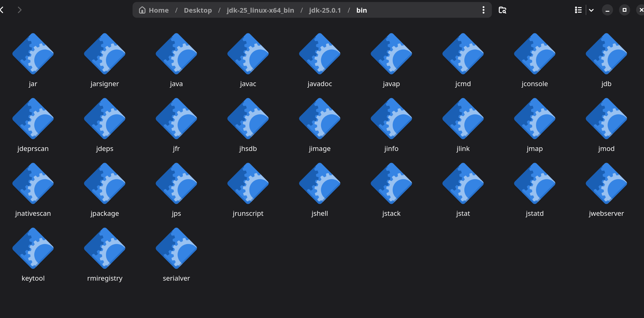The height and width of the screenshot is (318, 644).
Task: Select the jimage executable icon
Action: (320, 119)
